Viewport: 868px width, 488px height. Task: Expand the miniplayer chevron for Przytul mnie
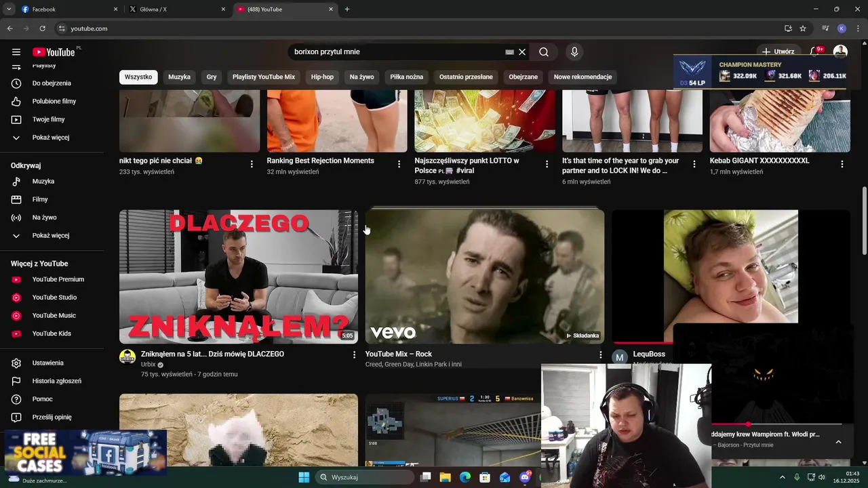point(838,442)
